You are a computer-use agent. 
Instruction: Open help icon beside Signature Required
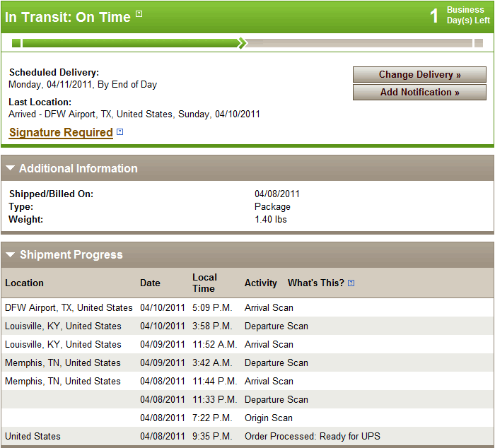coord(120,132)
